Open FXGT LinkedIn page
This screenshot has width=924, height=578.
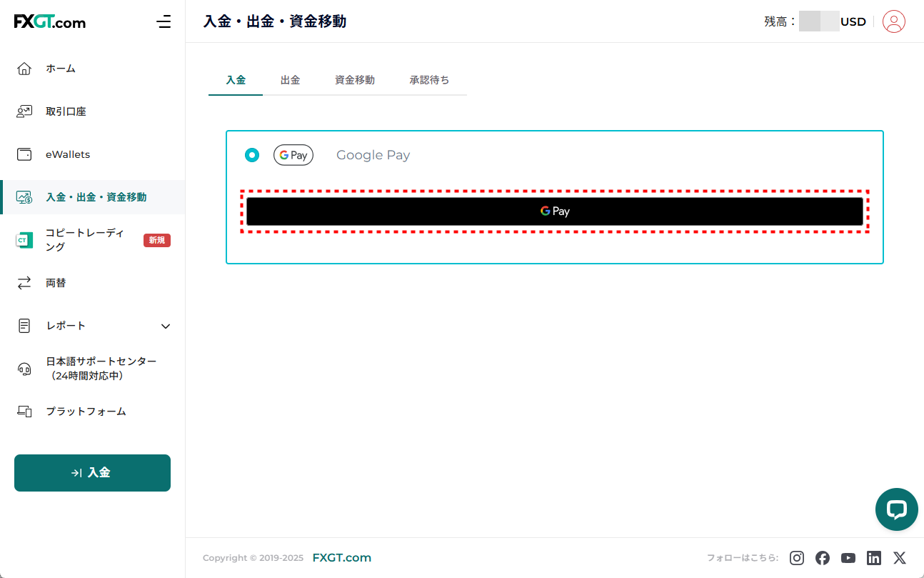874,558
